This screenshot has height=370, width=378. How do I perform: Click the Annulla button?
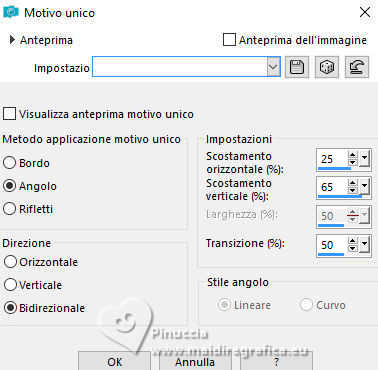coord(195,361)
